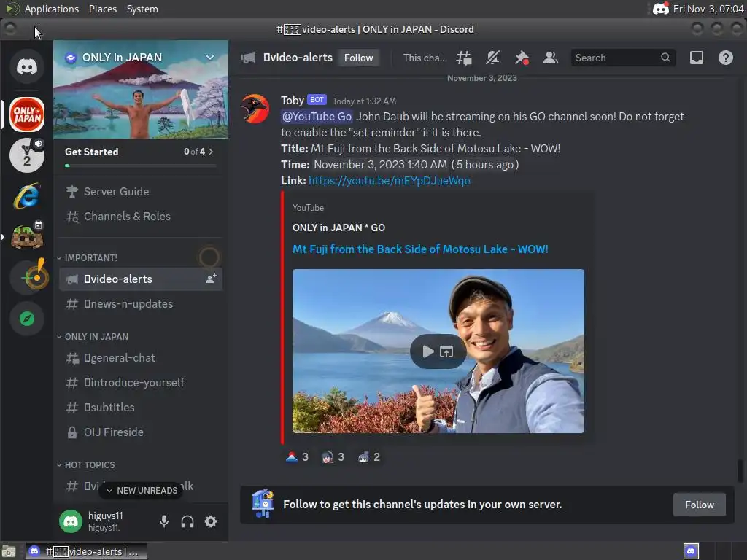Viewport: 747px width, 560px height.
Task: Open the Internet Explorer logo server
Action: click(27, 196)
